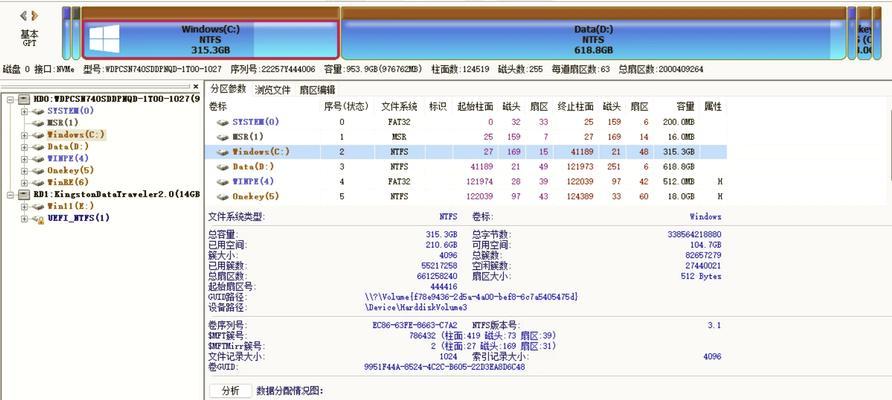
Task: Expand the Onekey(5) tree node
Action: coord(24,171)
